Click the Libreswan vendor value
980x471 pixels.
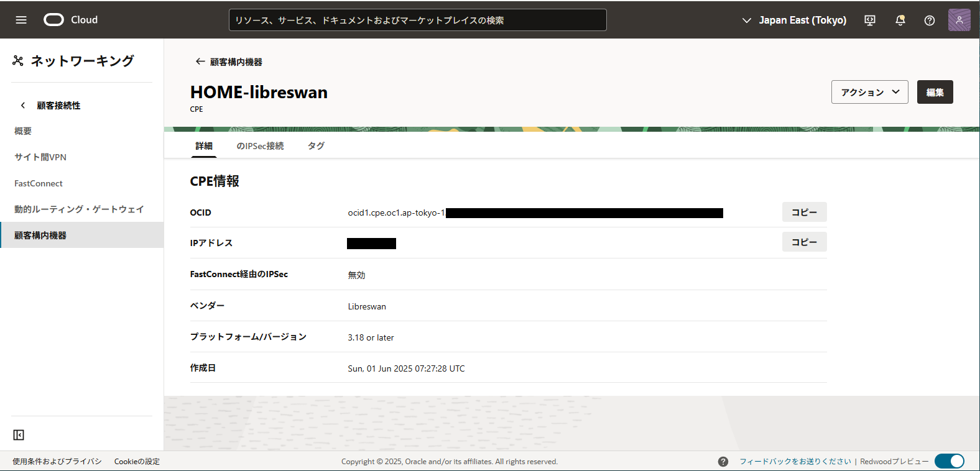(367, 306)
